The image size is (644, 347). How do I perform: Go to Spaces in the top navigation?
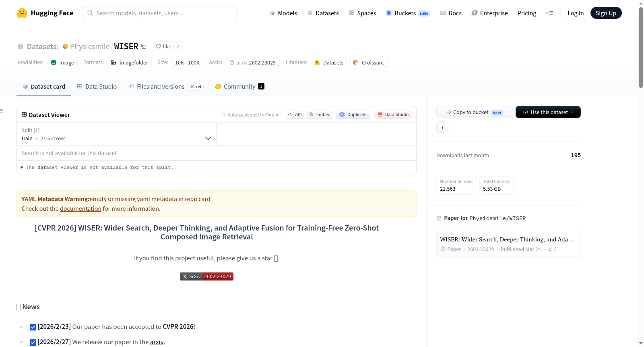click(x=363, y=13)
